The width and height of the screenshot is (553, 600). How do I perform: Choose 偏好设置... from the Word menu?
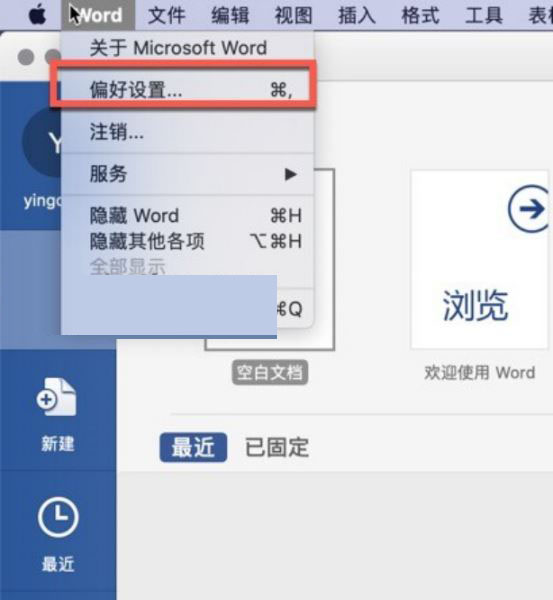click(x=188, y=90)
